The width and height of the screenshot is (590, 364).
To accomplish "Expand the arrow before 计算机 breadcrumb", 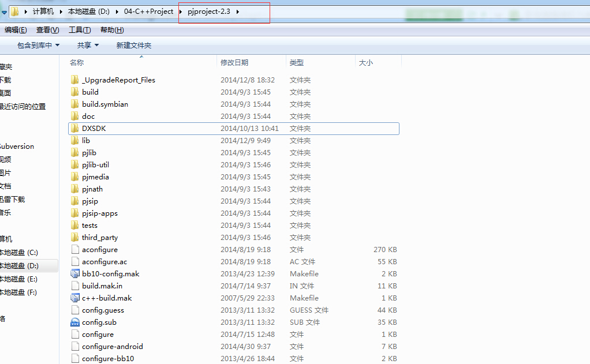I will tap(25, 12).
